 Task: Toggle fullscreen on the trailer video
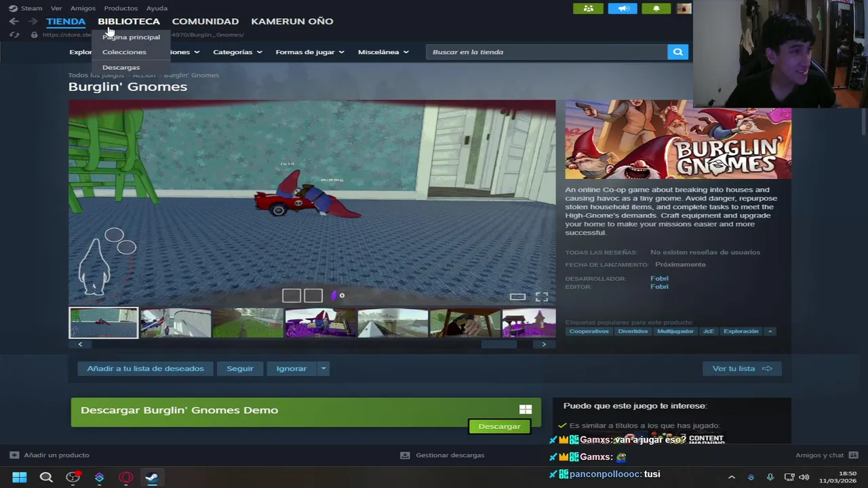click(542, 297)
